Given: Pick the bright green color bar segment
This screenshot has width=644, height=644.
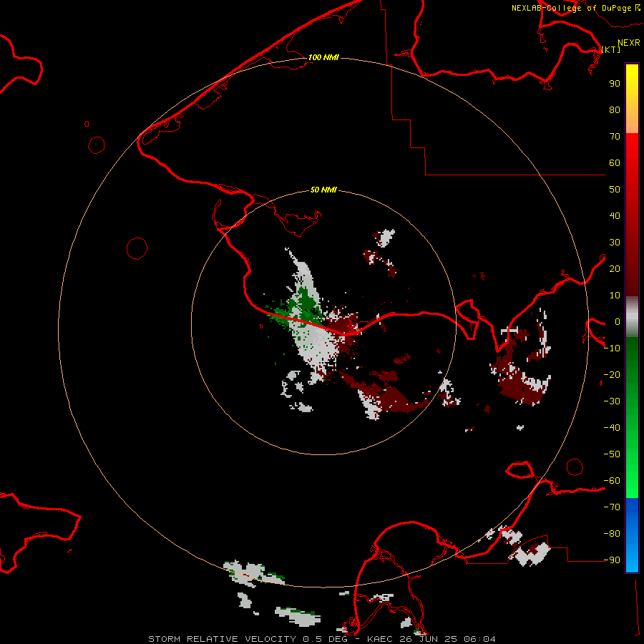Looking at the screenshot, I should pos(632,479).
